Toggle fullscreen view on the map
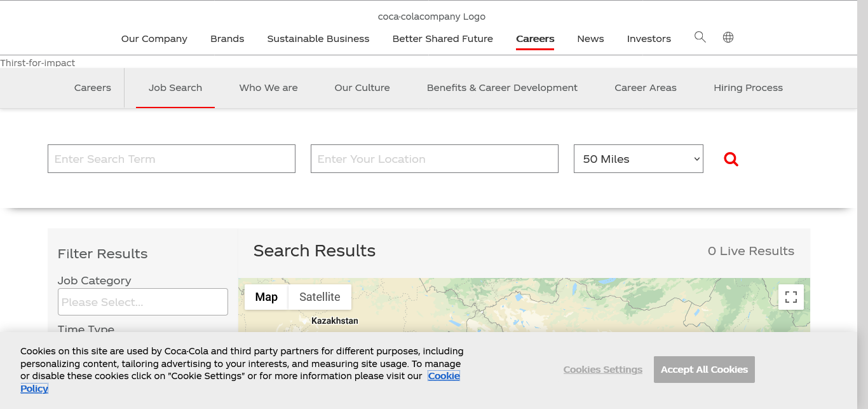This screenshot has height=409, width=868. pos(790,297)
